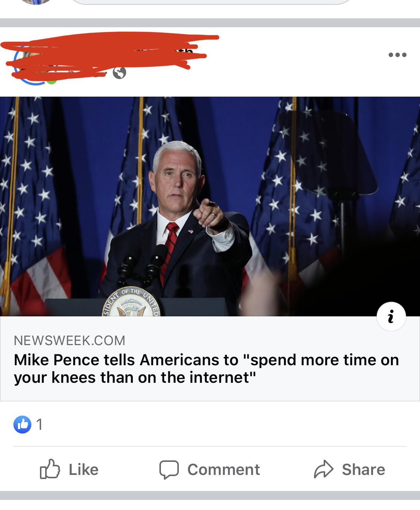Open the Mike Pence article headline link
Image resolution: width=420 pixels, height=510 pixels.
206,369
